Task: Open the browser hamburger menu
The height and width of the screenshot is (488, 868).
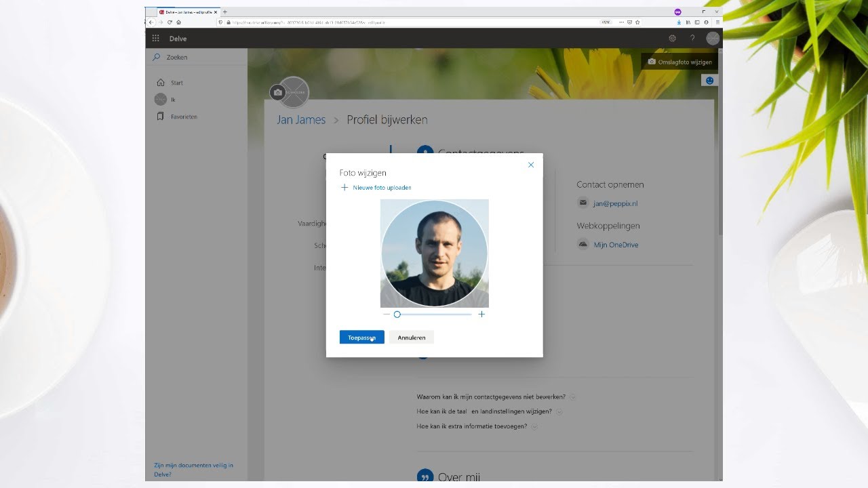Action: 717,22
